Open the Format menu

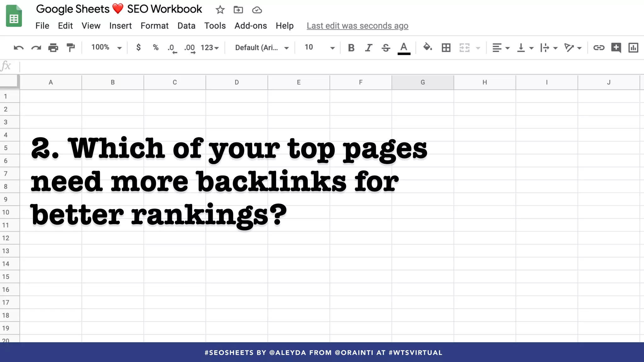[x=155, y=26]
